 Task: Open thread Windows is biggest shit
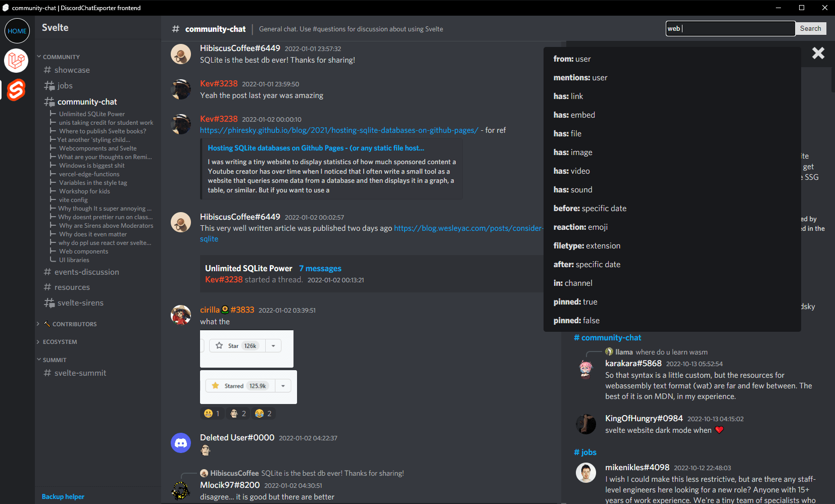[x=92, y=166]
